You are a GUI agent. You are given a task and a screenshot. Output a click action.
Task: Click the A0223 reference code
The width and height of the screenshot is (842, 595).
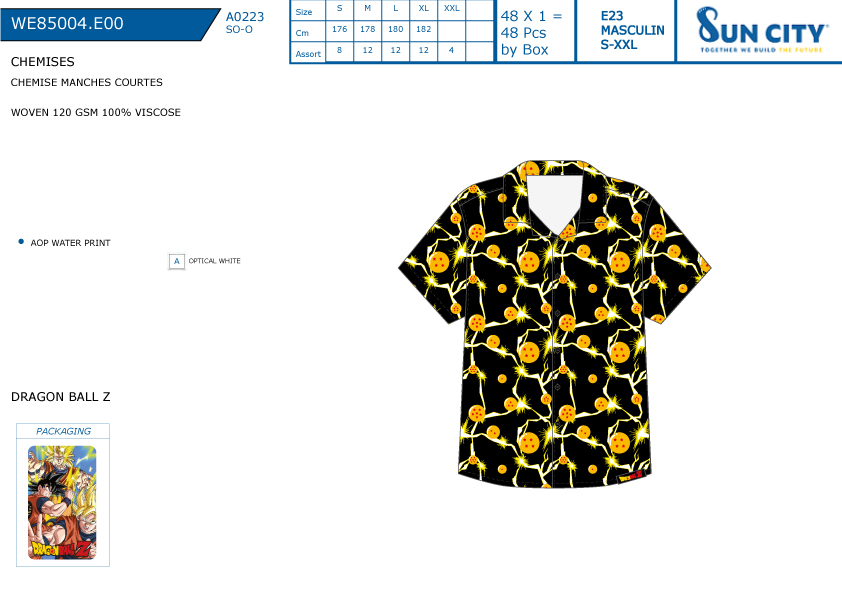(245, 17)
